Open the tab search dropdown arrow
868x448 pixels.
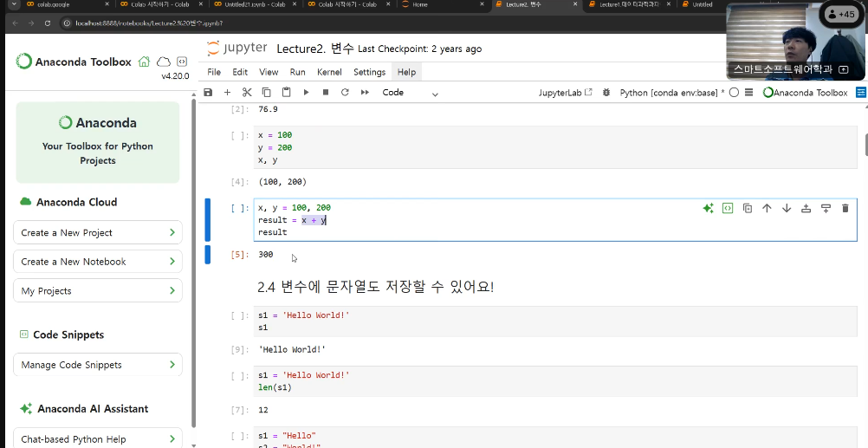(x=13, y=4)
